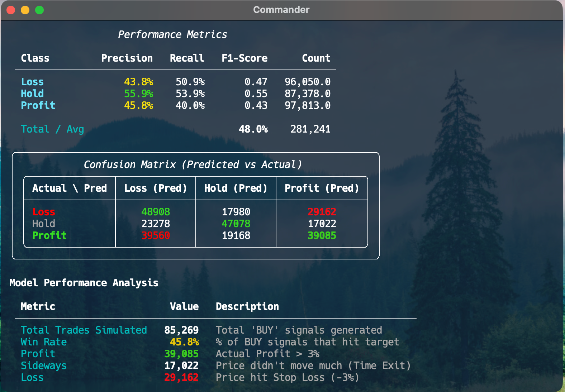
Task: Select the F1-Score value 0.43
Action: click(256, 105)
